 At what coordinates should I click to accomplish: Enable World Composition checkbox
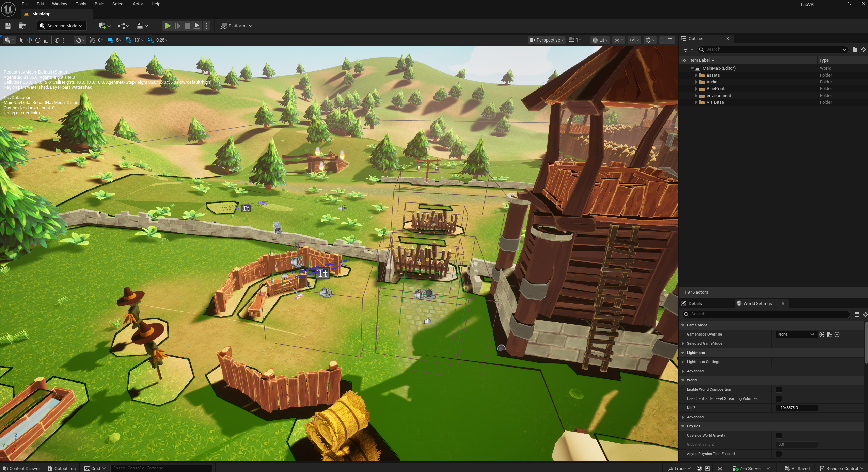tap(778, 390)
